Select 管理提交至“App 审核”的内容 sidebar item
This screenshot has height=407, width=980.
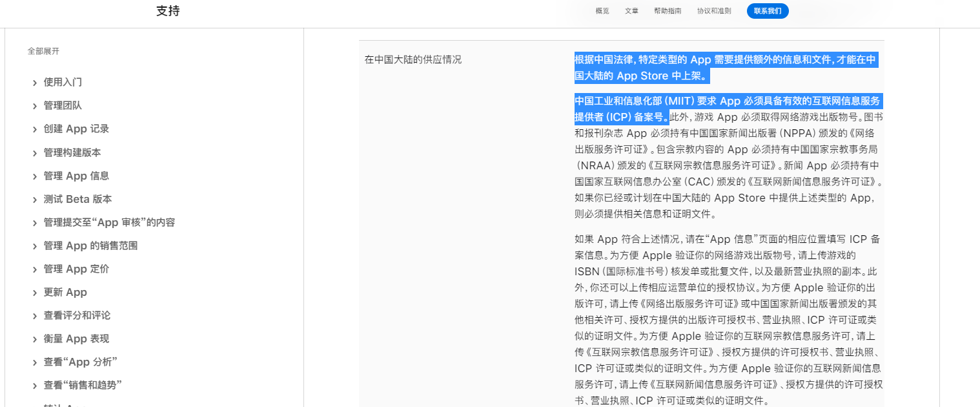[109, 222]
